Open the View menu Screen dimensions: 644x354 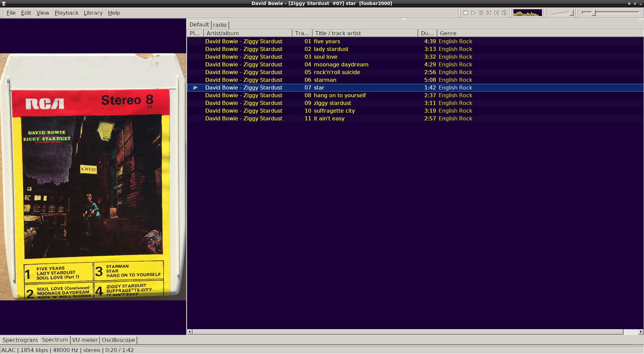(43, 13)
